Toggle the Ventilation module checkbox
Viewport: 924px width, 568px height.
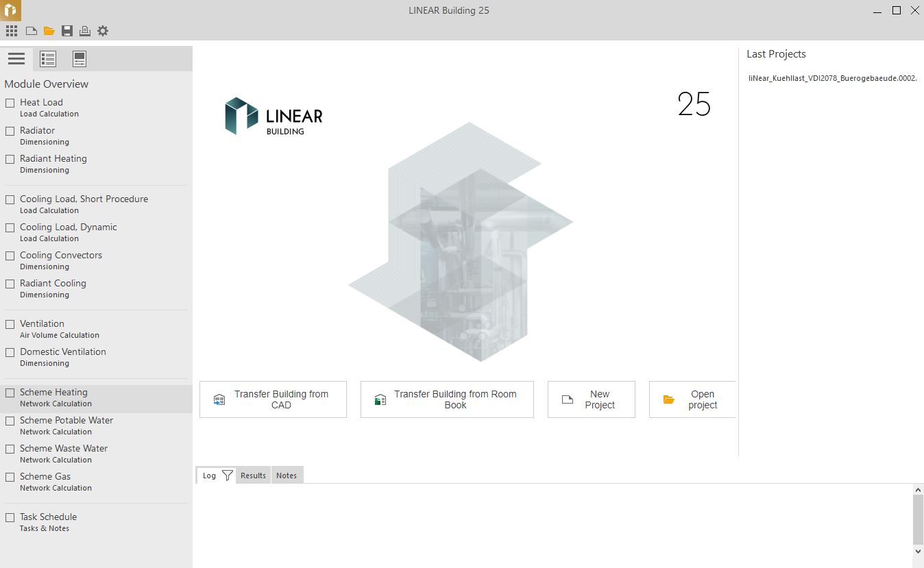[10, 324]
